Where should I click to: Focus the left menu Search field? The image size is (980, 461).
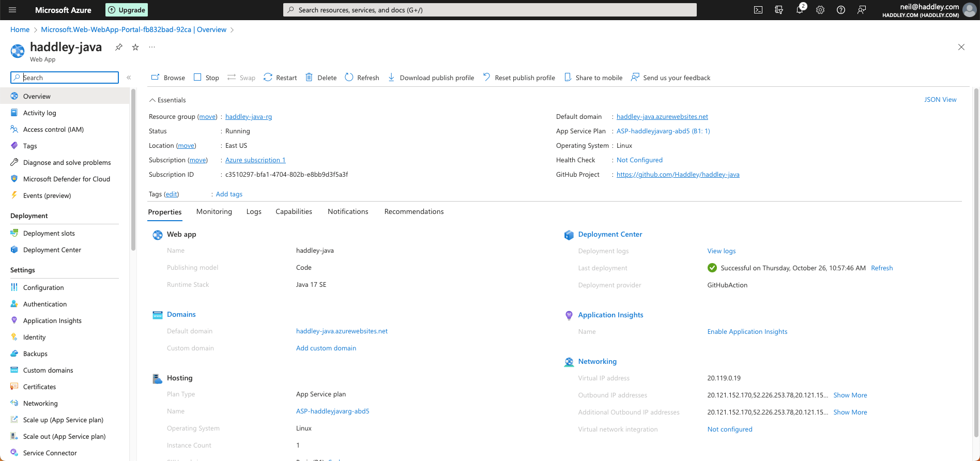65,78
